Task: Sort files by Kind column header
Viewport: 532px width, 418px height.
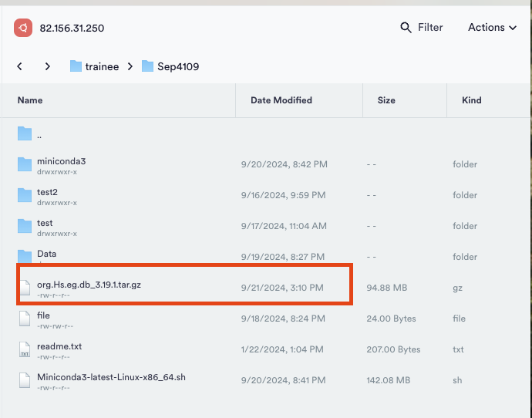Action: click(471, 100)
